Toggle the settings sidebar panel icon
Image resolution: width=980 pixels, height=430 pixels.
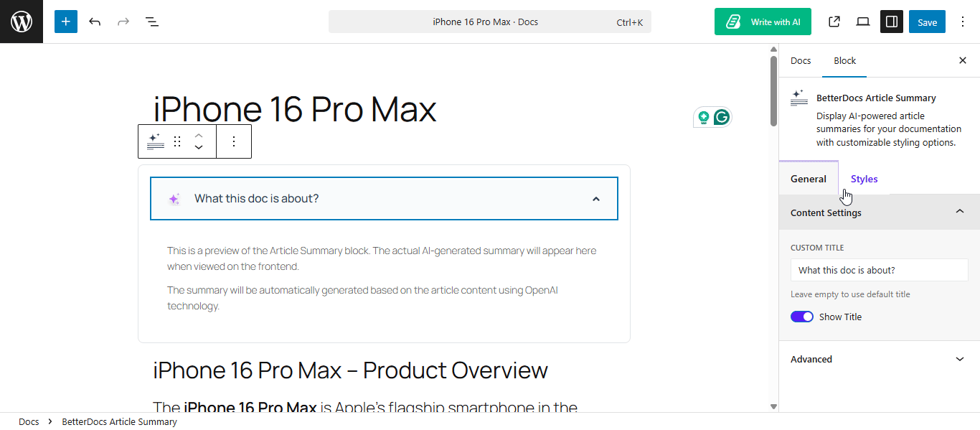[x=892, y=22]
